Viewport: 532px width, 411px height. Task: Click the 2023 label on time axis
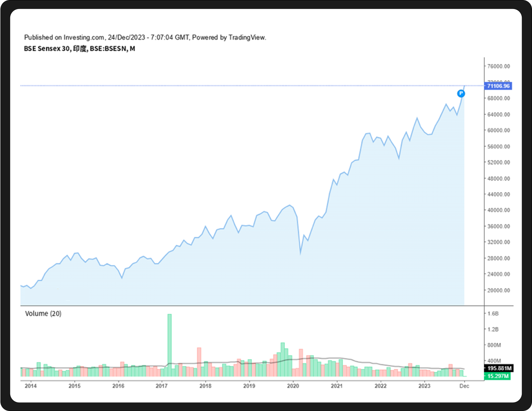(x=424, y=386)
